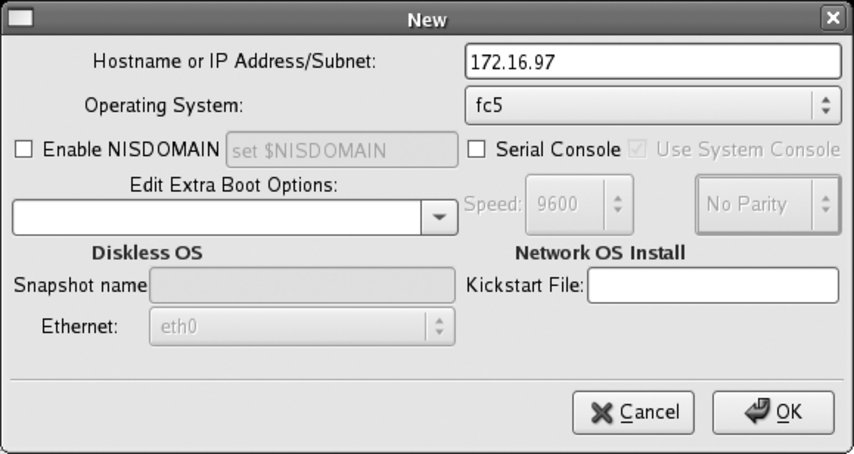
Task: Click the Network OS Install heading
Action: [x=600, y=253]
